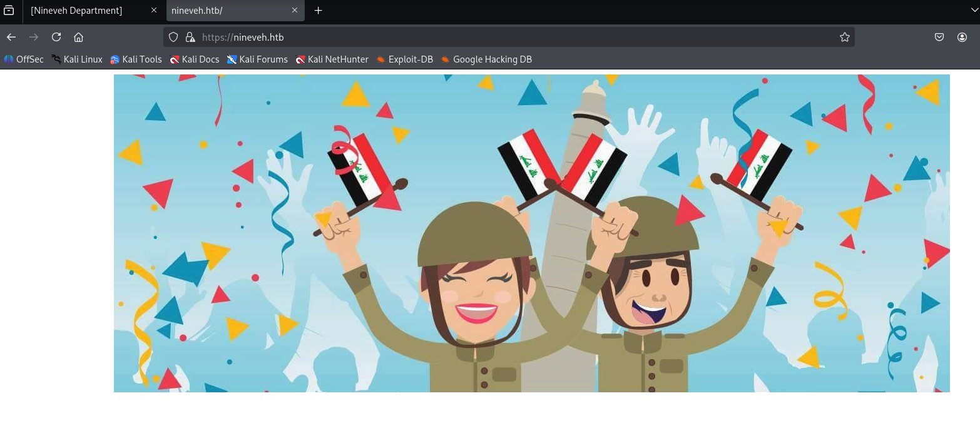Open the Firefox account icon
980x438 pixels.
point(962,37)
